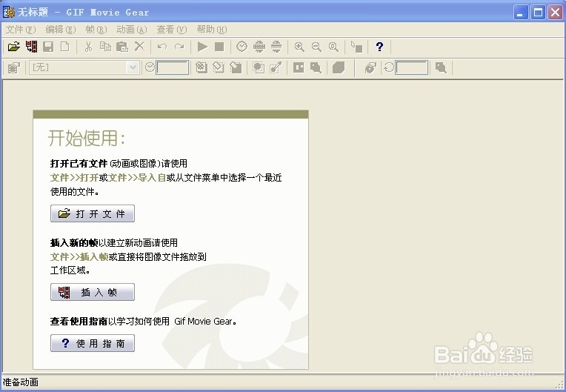
Task: Open the [无] dropdown list
Action: coord(133,67)
